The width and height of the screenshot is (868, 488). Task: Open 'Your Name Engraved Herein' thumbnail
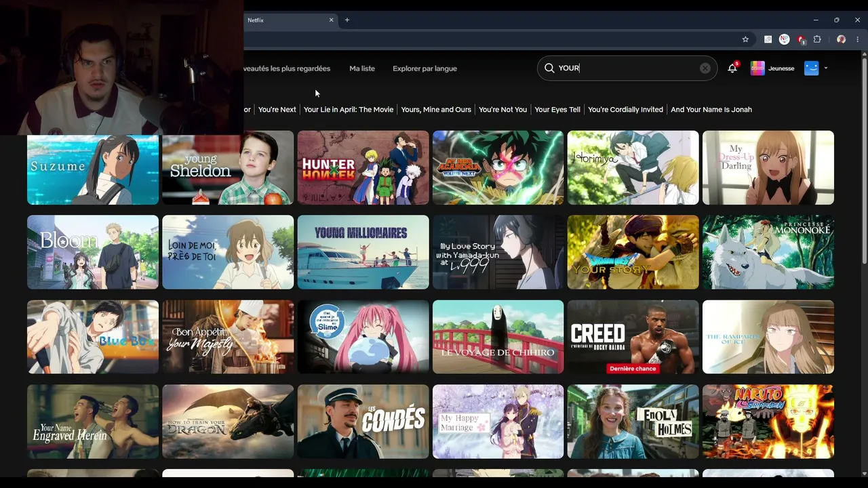pos(93,422)
